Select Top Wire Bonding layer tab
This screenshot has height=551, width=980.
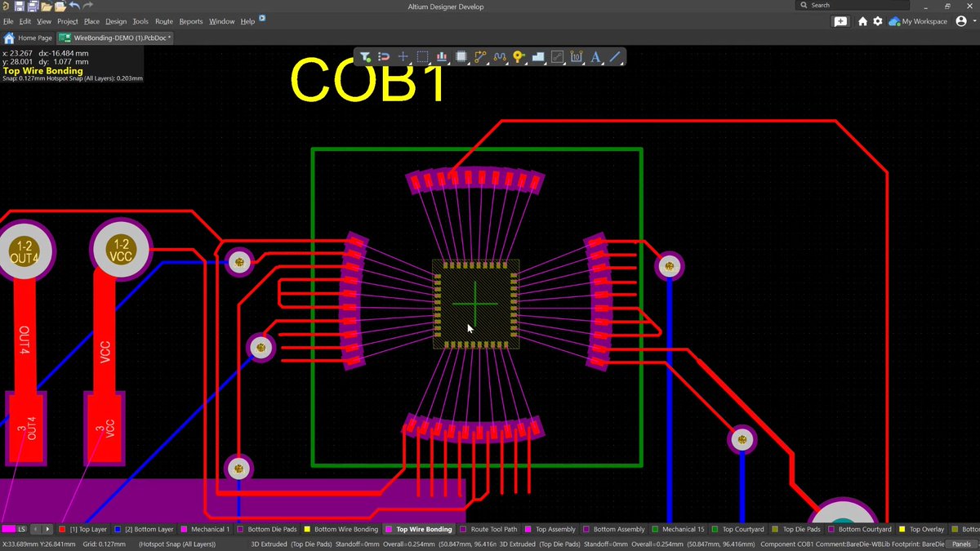tap(418, 529)
